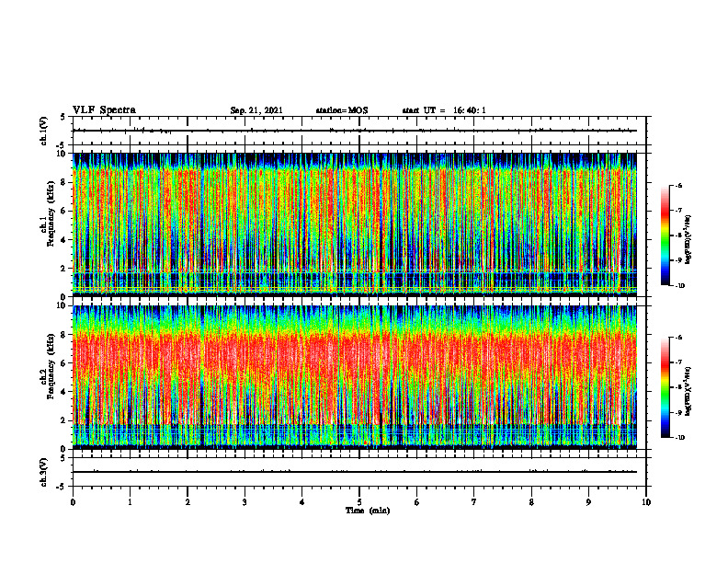Click the time axis tick label "10"

646,502
